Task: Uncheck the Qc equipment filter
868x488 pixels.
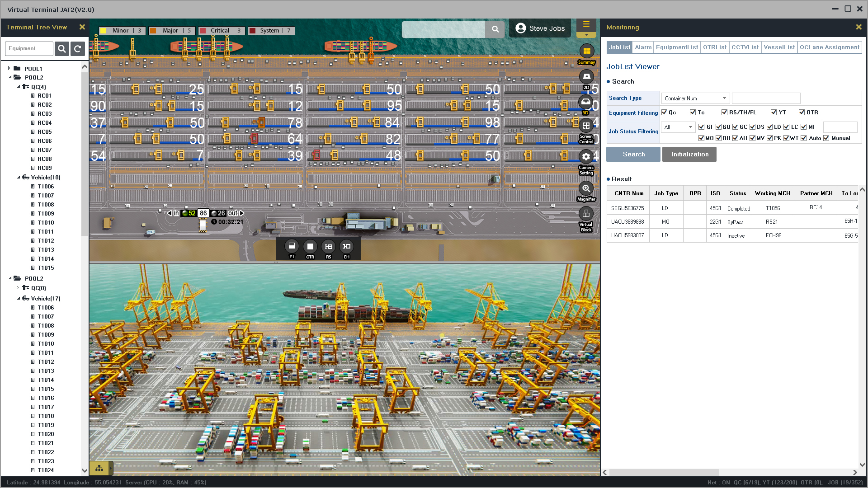Action: tap(664, 113)
